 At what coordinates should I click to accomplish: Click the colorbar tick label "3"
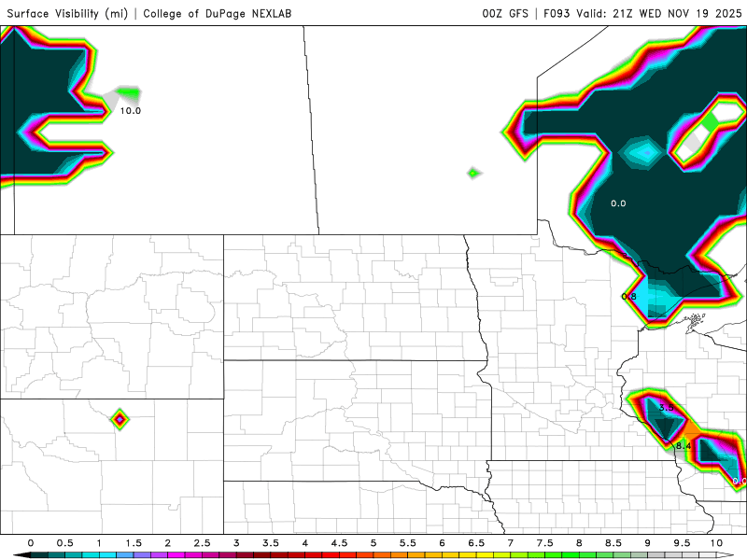click(x=236, y=543)
